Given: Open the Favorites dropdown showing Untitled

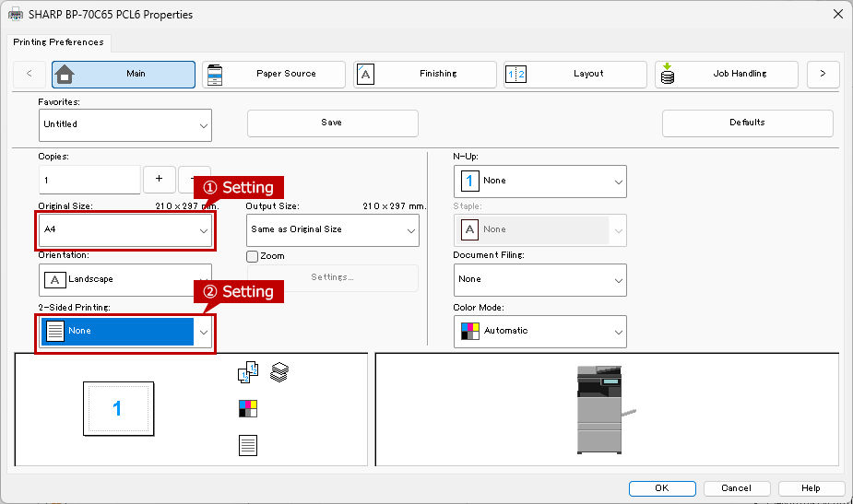Looking at the screenshot, I should coord(125,125).
